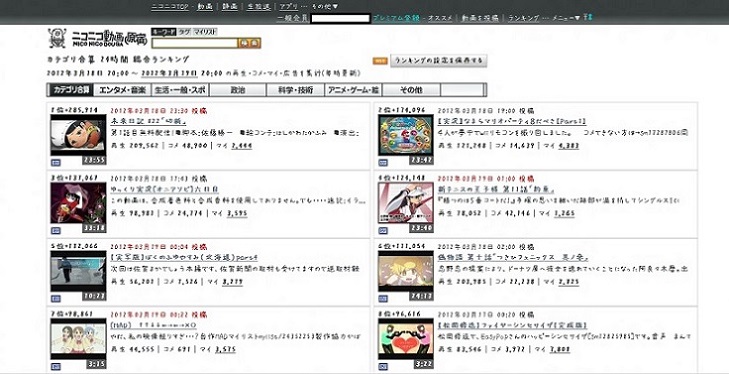Select the タグ search mode tab

pos(185,32)
